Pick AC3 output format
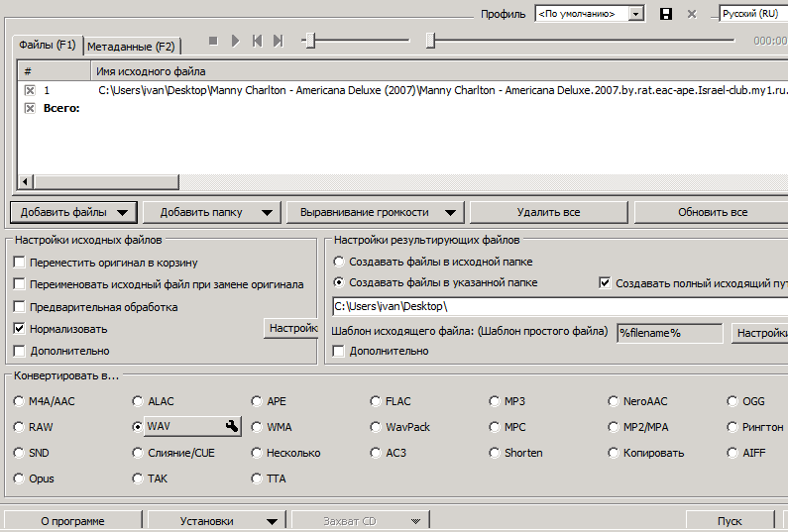Image resolution: width=788 pixels, height=532 pixels. [376, 453]
